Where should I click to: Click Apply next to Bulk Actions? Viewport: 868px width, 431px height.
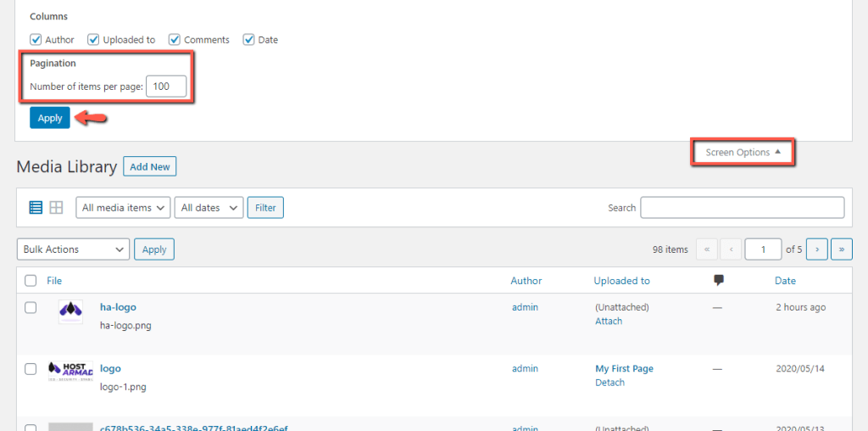(x=154, y=249)
